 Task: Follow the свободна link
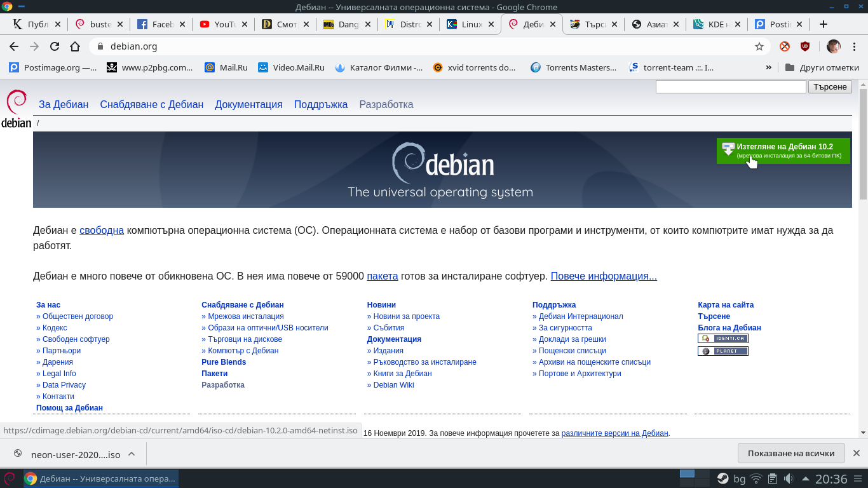tap(102, 230)
